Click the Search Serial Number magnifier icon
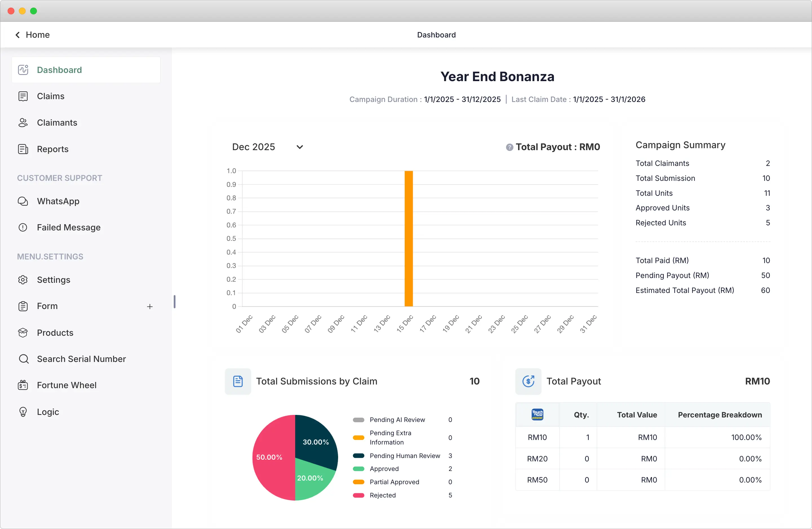 coord(24,359)
